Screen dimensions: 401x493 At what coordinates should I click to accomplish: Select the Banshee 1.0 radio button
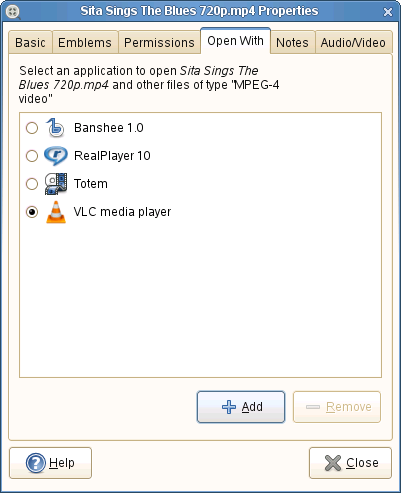[x=32, y=128]
